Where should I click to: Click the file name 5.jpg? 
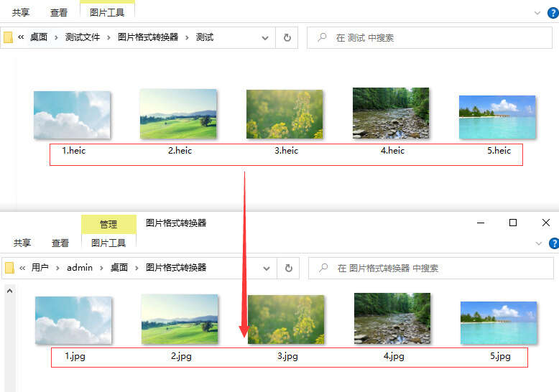(x=500, y=356)
